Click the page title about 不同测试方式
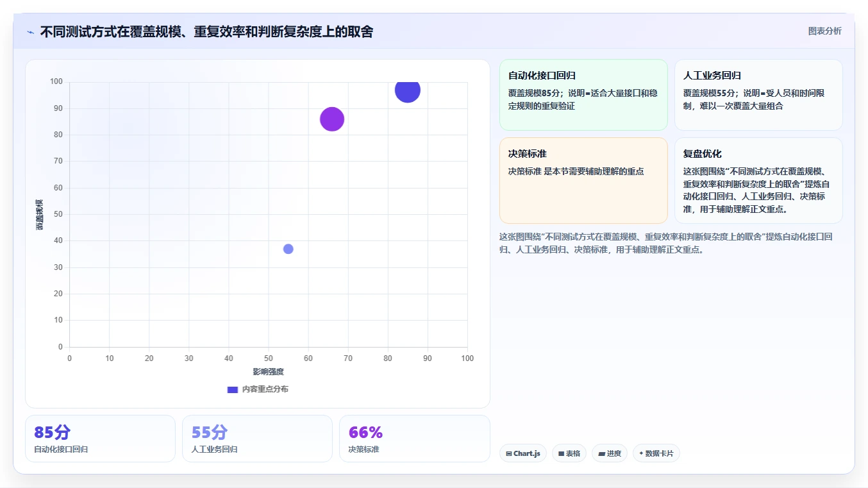Viewport: 868px width, 488px height. pos(206,31)
